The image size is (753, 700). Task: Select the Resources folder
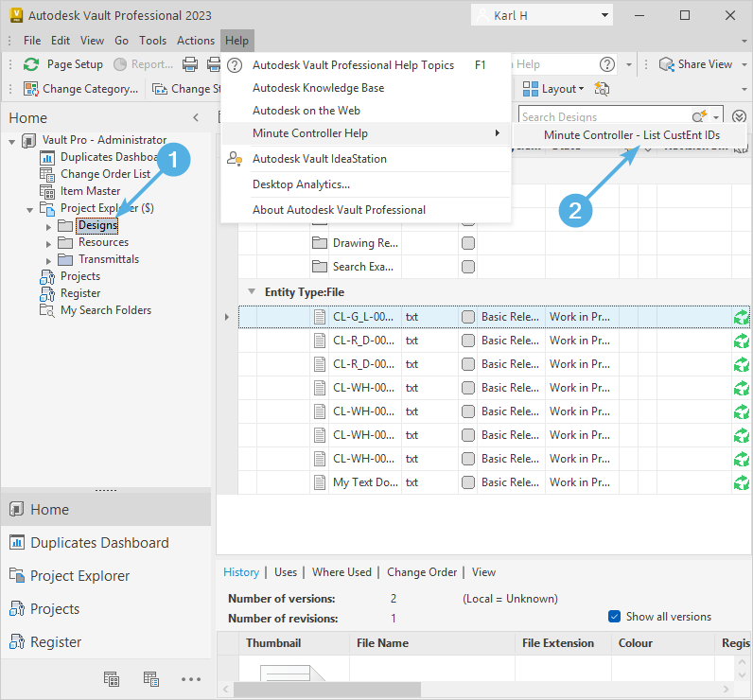(103, 242)
